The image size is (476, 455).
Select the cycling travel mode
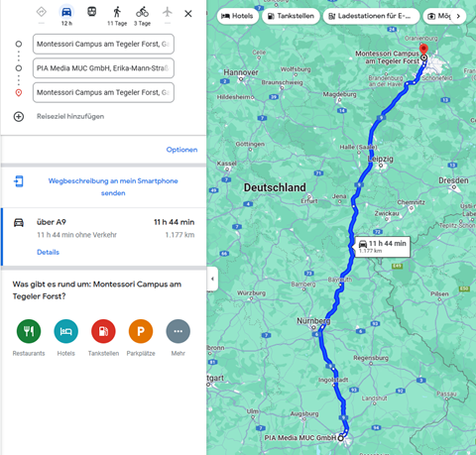click(142, 12)
